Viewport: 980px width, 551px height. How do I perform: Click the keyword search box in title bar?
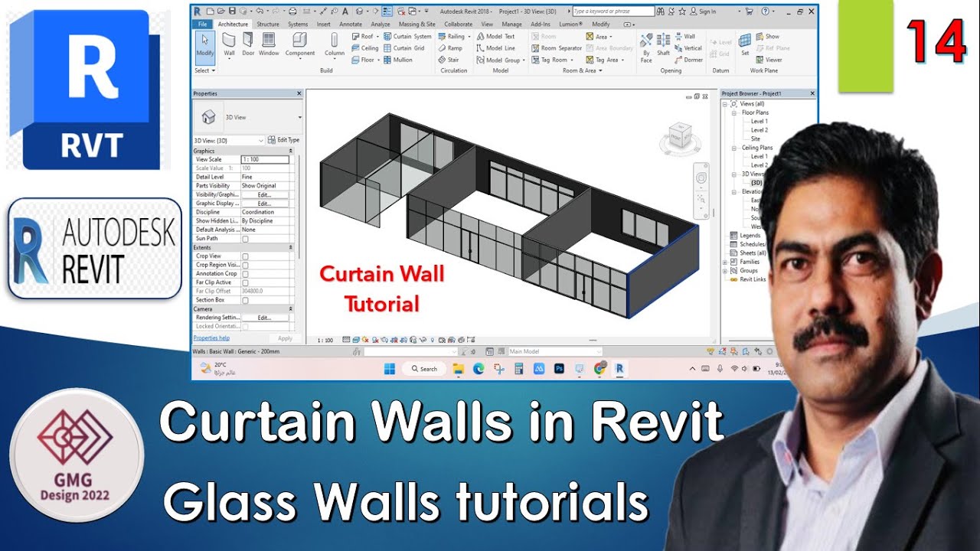[x=612, y=11]
